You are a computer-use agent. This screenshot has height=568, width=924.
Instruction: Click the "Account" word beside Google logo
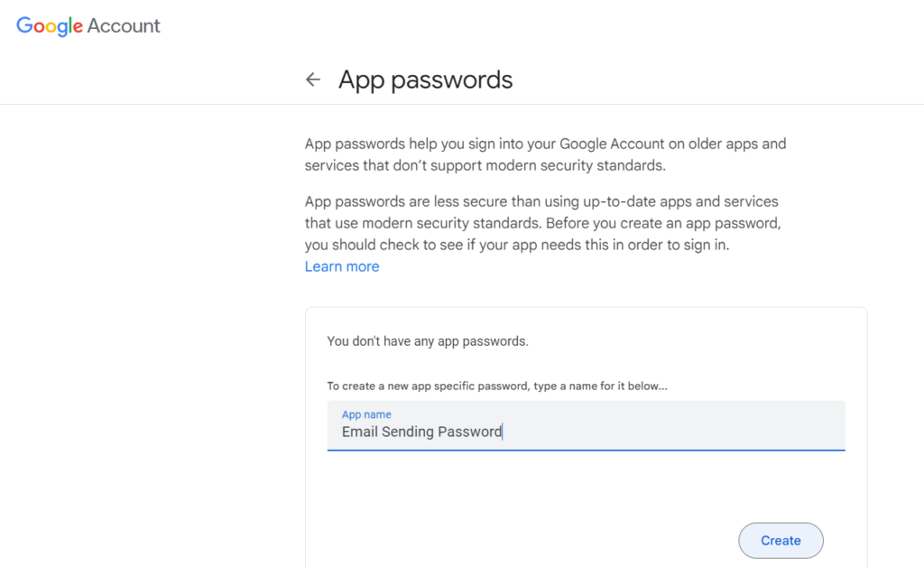124,26
